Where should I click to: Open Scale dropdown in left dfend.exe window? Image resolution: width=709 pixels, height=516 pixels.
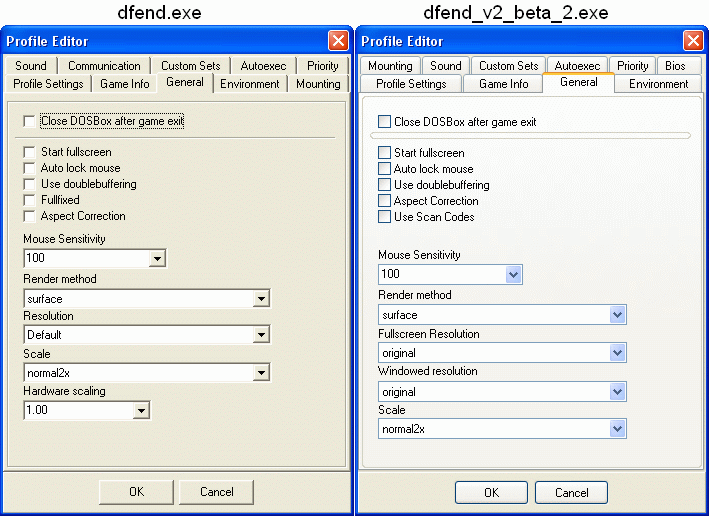261,373
